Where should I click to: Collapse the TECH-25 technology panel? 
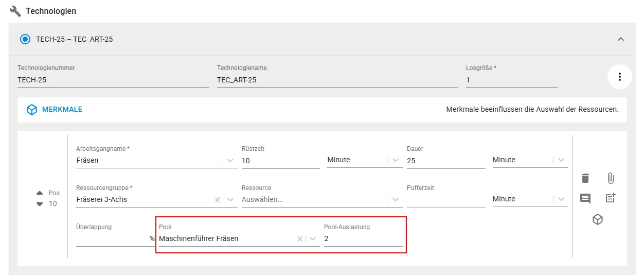click(621, 39)
